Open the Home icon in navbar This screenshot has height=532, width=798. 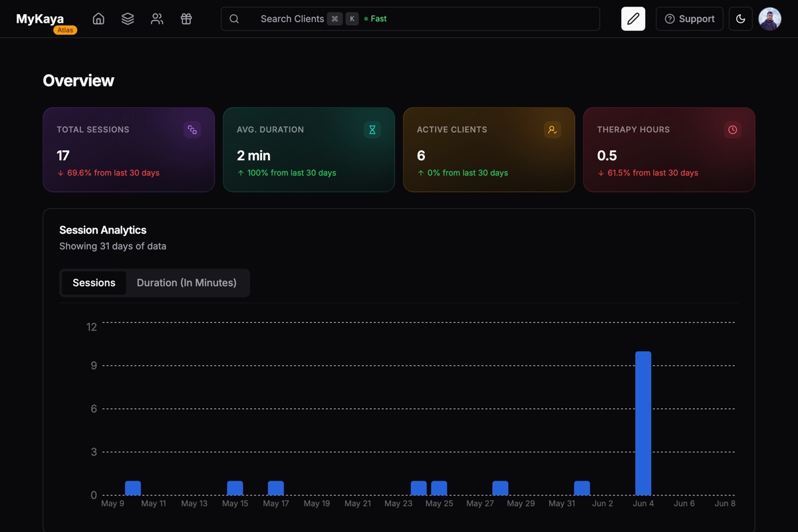click(98, 19)
